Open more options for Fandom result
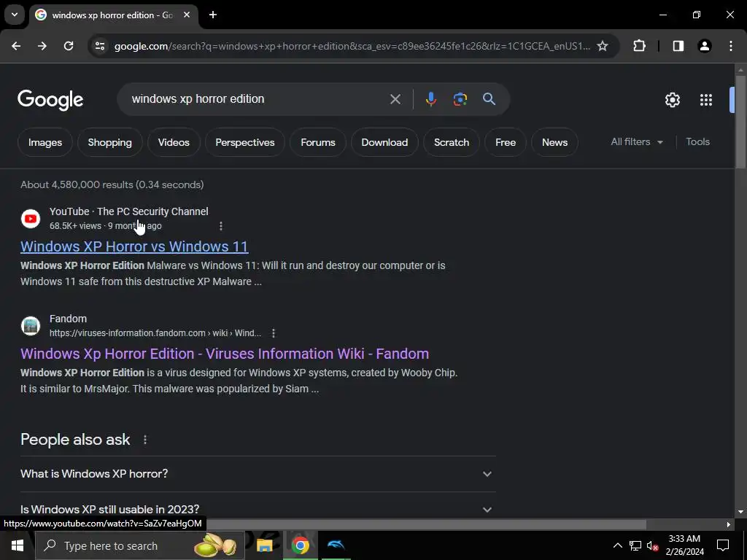The image size is (747, 560). pos(274,333)
